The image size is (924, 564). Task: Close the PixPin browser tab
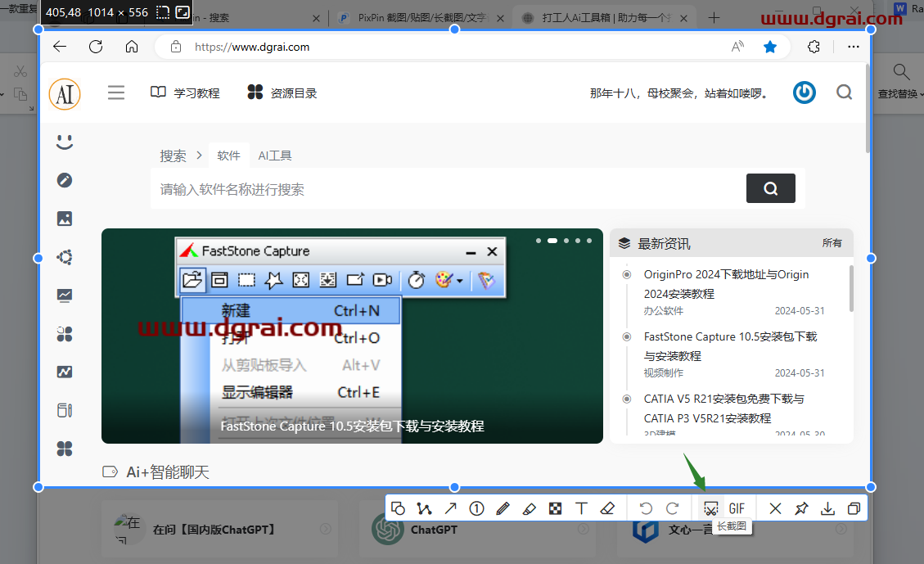coord(500,18)
